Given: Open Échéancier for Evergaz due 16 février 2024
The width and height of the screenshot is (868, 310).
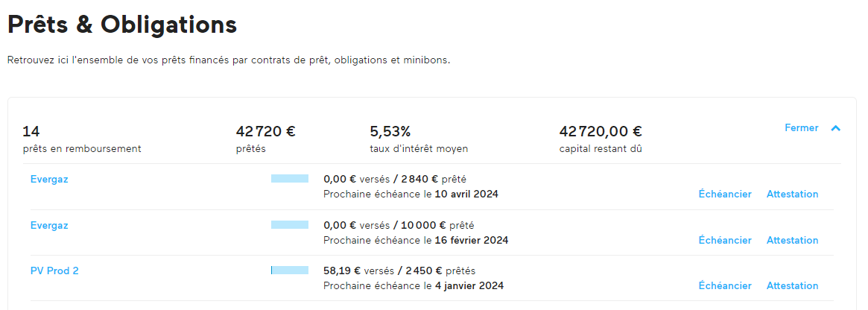Looking at the screenshot, I should (725, 240).
